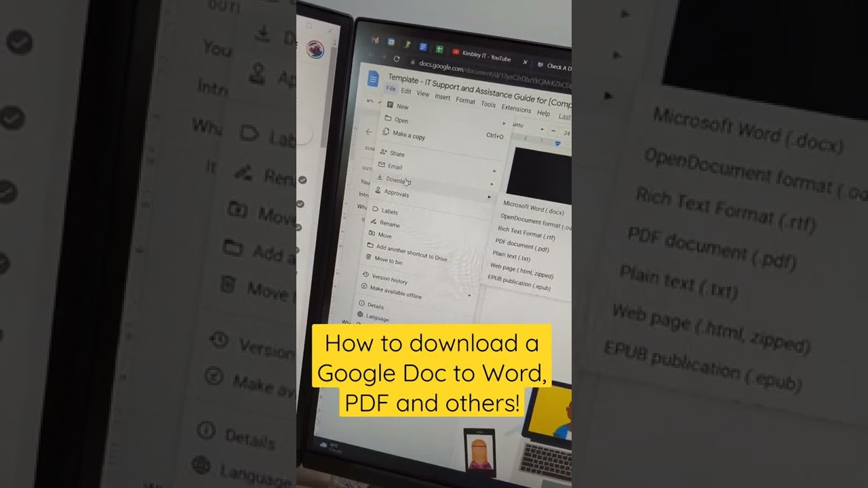Click the Labels tag icon

pos(375,209)
